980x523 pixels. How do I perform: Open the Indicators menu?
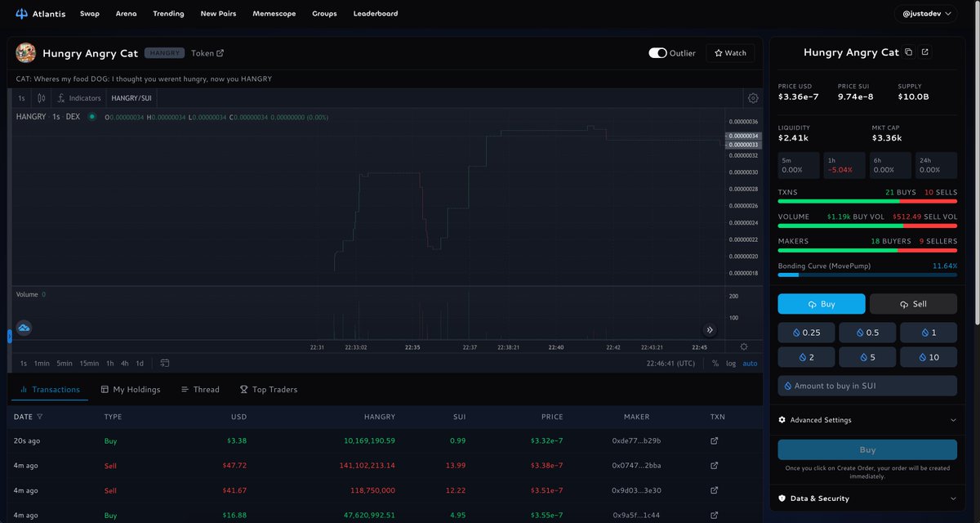79,98
